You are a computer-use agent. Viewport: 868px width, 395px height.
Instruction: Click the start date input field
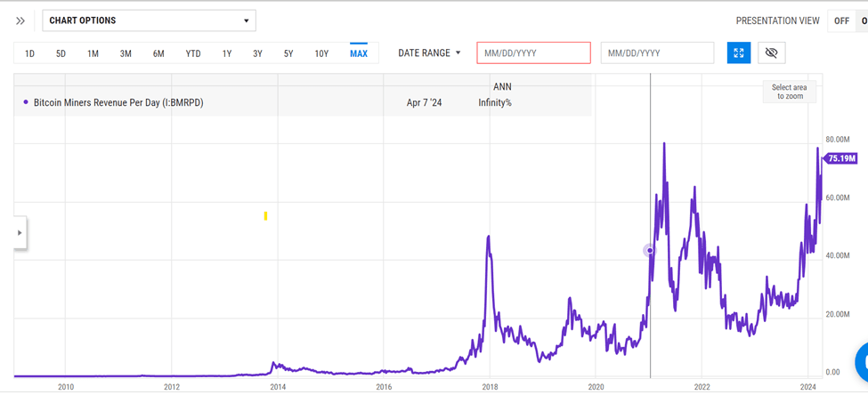533,53
